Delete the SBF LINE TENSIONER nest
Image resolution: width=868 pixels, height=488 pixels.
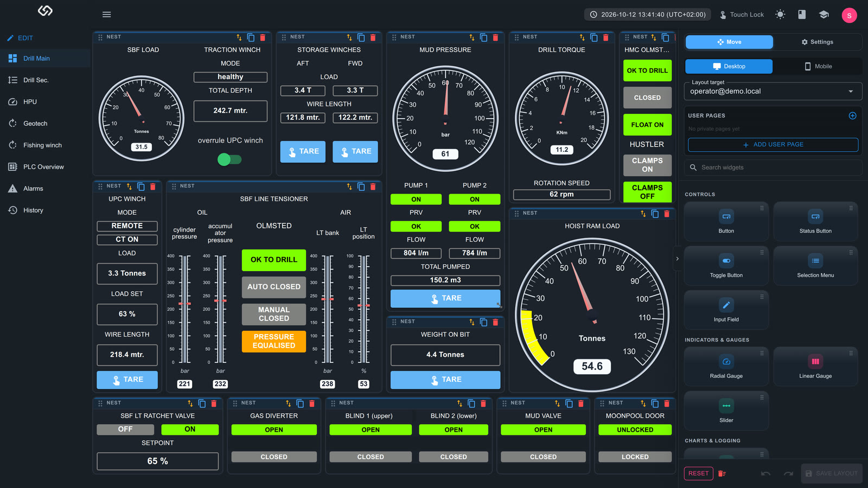tap(373, 187)
